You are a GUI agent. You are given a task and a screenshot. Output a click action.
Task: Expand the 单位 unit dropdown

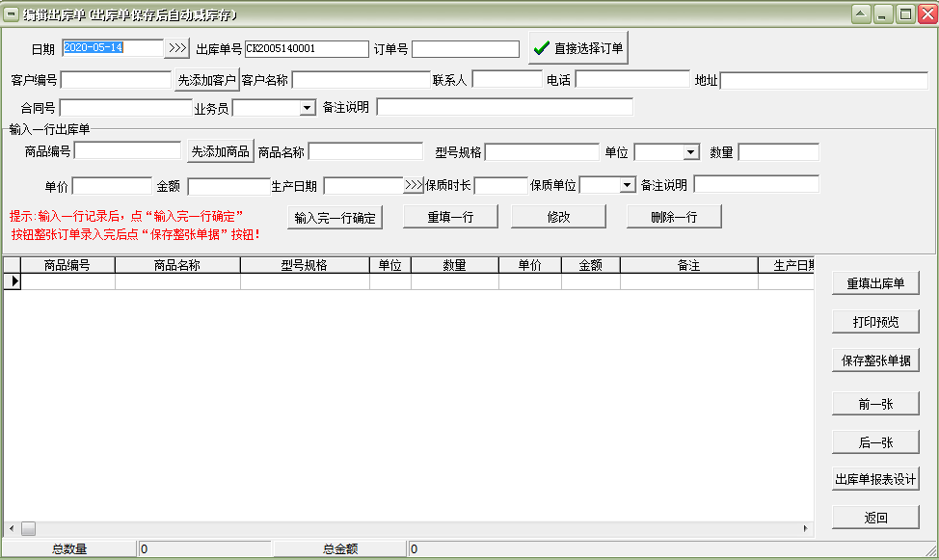point(690,152)
